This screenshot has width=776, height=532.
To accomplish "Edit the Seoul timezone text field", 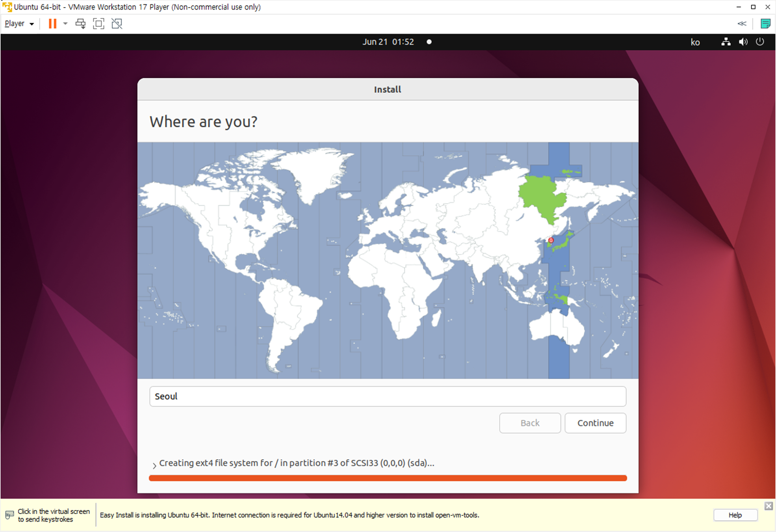I will (x=388, y=396).
